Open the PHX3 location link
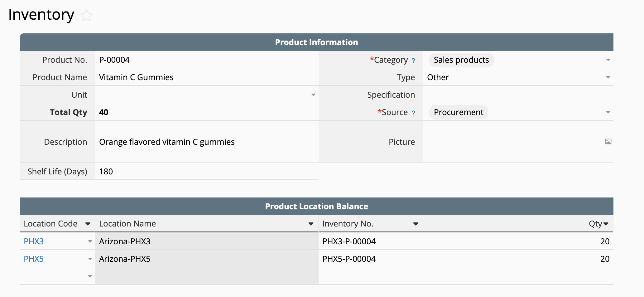 pyautogui.click(x=34, y=241)
